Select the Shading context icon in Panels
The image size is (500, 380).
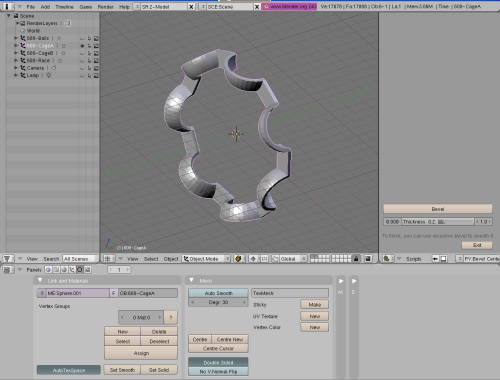[x=64, y=270]
